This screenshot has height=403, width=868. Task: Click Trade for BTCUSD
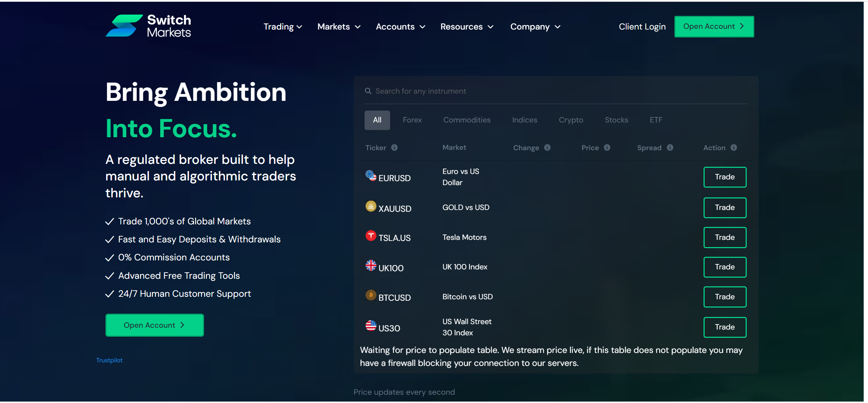click(x=725, y=297)
